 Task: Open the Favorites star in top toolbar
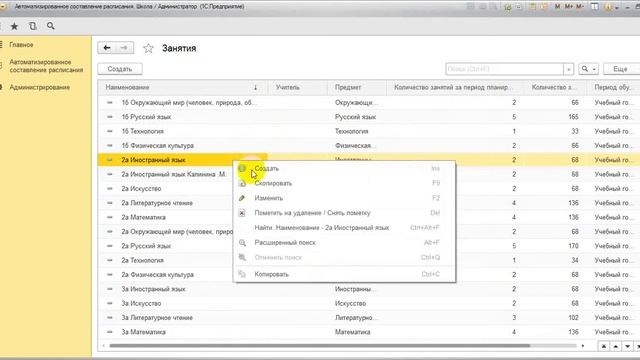[14, 26]
